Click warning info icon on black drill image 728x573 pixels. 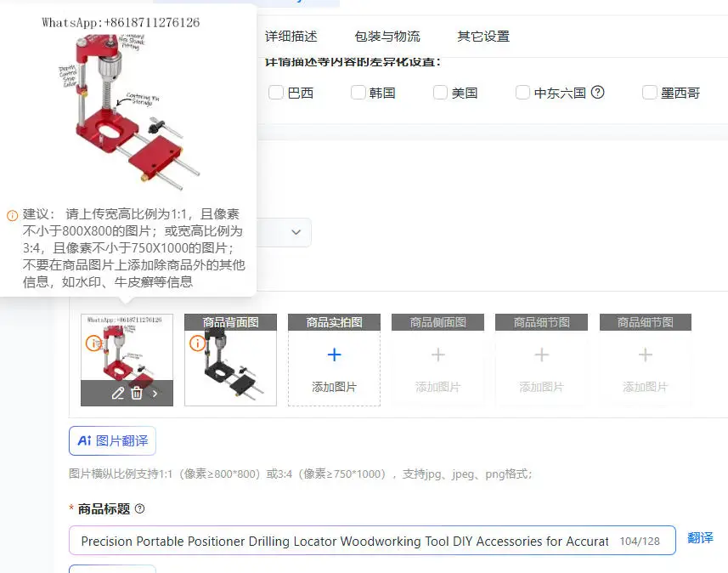pos(197,343)
